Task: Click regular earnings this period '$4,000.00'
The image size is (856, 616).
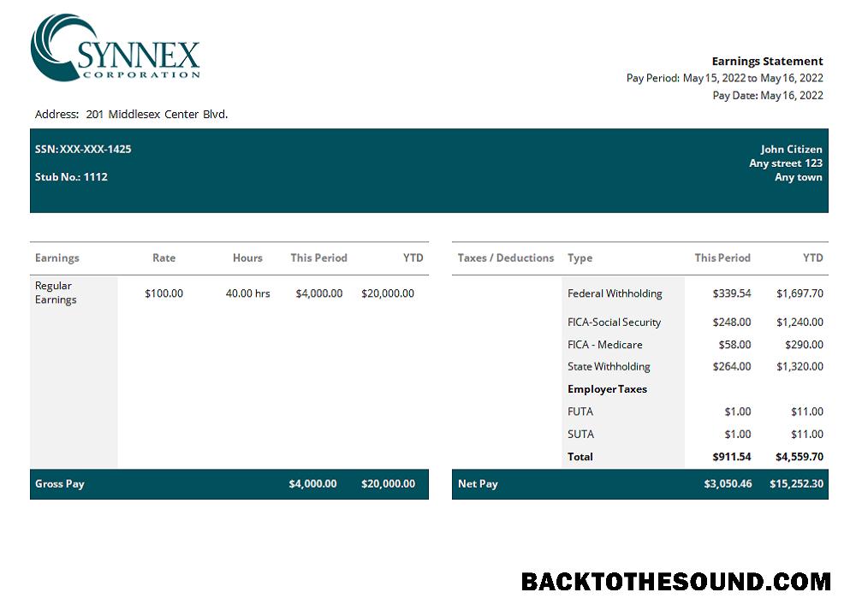Action: click(x=319, y=293)
